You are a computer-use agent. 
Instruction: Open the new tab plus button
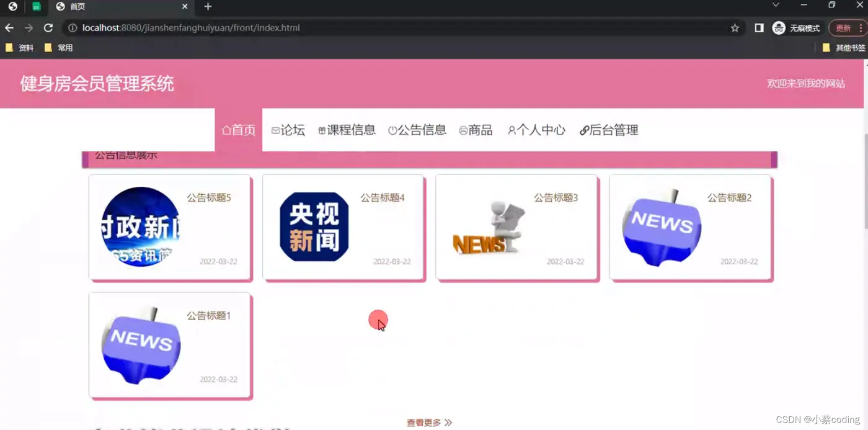click(208, 6)
